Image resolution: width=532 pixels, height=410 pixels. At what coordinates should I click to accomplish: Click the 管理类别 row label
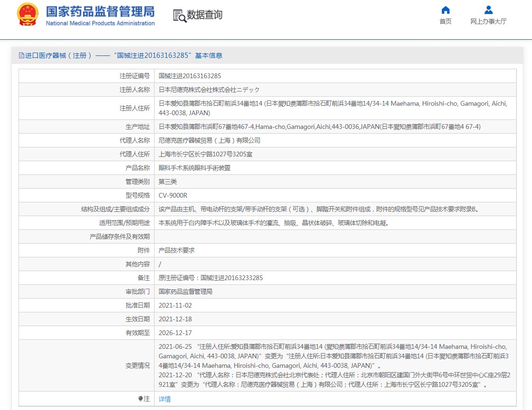(138, 182)
